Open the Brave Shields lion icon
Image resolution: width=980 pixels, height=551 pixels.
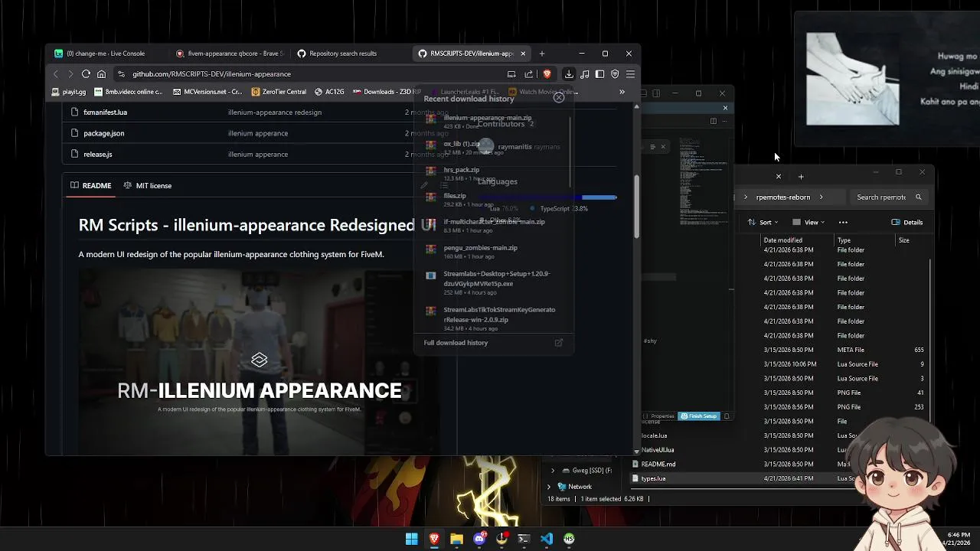coord(547,74)
